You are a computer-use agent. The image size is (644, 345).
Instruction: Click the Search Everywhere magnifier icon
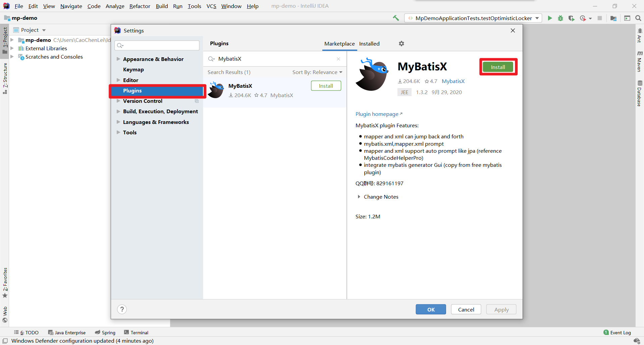[x=638, y=18]
